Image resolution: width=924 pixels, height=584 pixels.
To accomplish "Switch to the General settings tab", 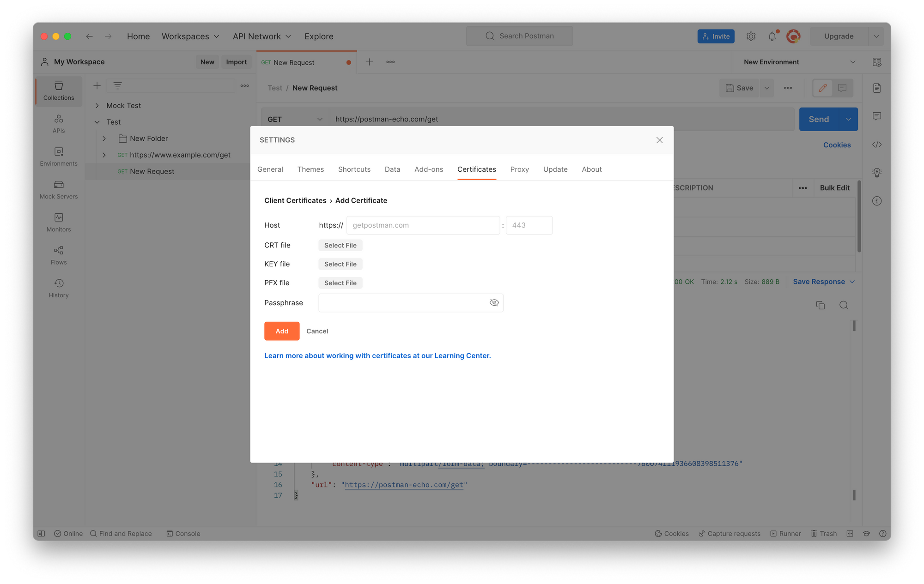I will (271, 169).
